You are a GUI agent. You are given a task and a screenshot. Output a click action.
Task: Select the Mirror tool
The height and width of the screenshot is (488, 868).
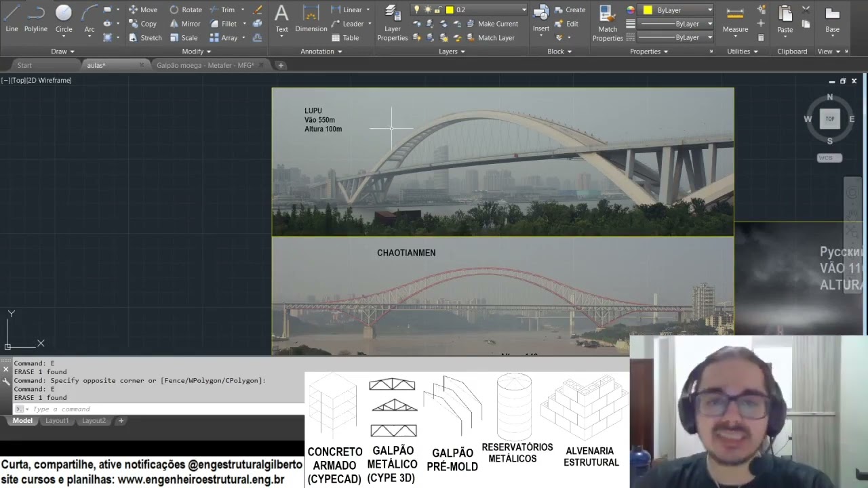click(x=185, y=24)
